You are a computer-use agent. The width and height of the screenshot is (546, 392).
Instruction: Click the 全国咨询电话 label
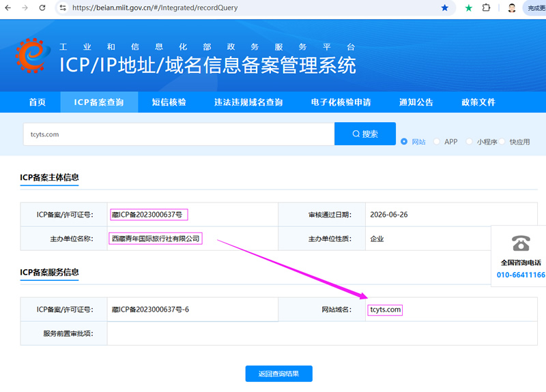click(x=521, y=262)
